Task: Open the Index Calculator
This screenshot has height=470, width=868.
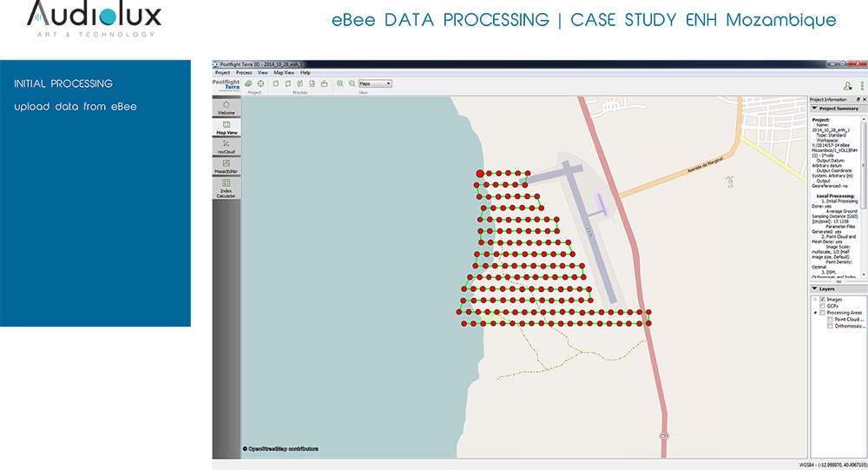Action: pyautogui.click(x=226, y=188)
